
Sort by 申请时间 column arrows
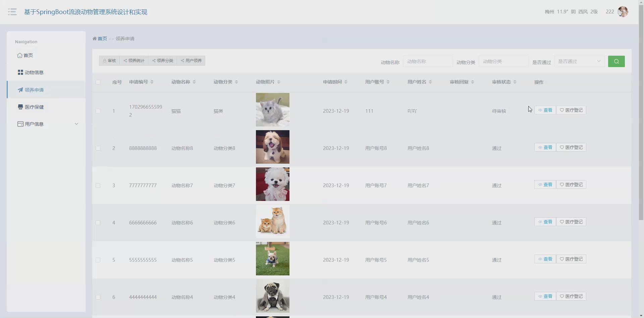point(346,82)
